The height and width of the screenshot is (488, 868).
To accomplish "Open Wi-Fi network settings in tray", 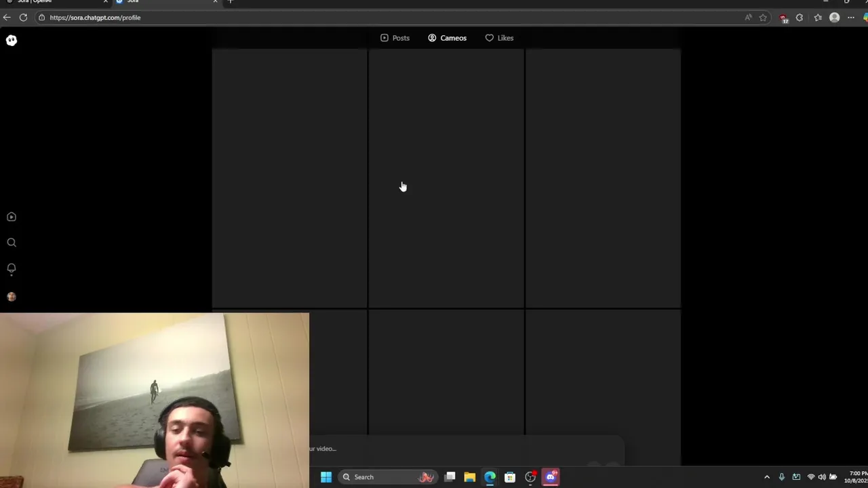I will pyautogui.click(x=811, y=477).
